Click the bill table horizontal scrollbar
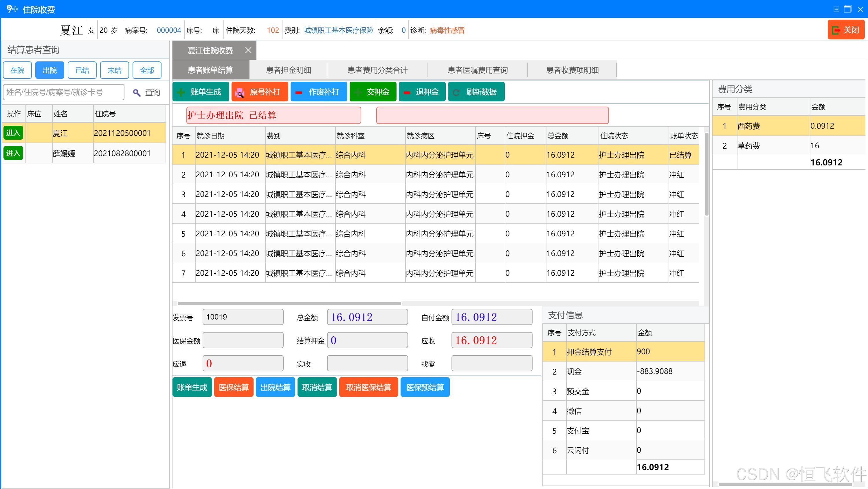This screenshot has width=868, height=489. (x=289, y=304)
